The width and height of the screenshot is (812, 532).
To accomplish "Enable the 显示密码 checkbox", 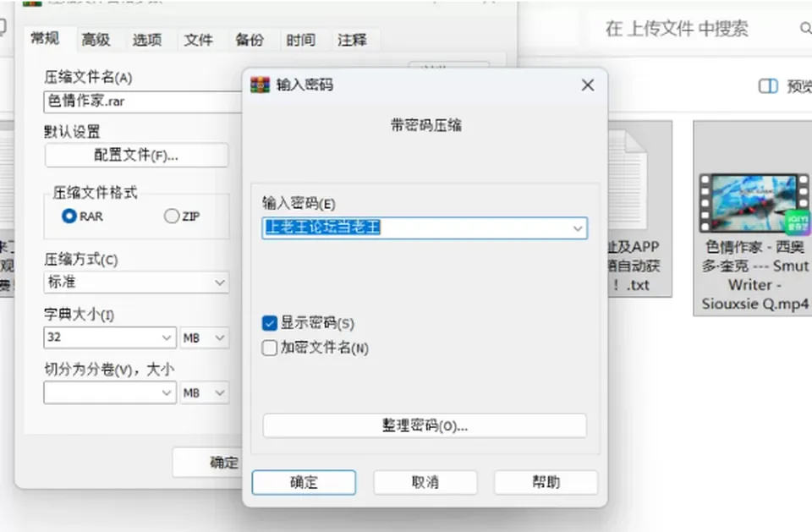I will coord(269,323).
